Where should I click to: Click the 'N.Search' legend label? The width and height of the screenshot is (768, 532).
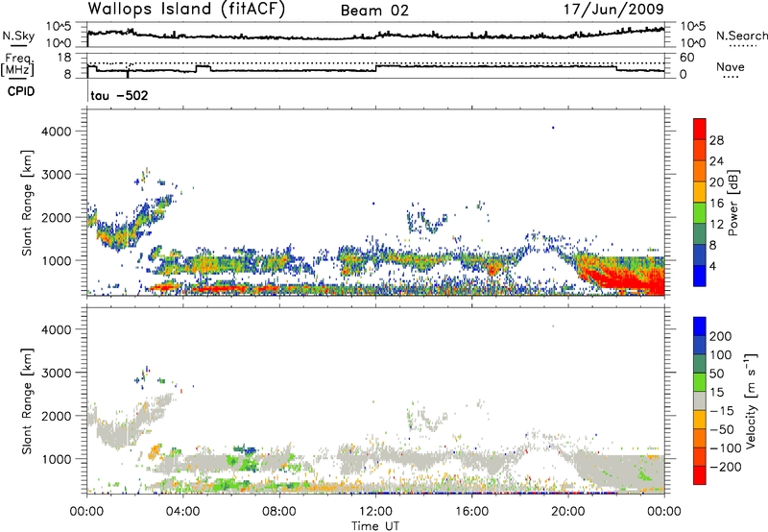tap(742, 36)
